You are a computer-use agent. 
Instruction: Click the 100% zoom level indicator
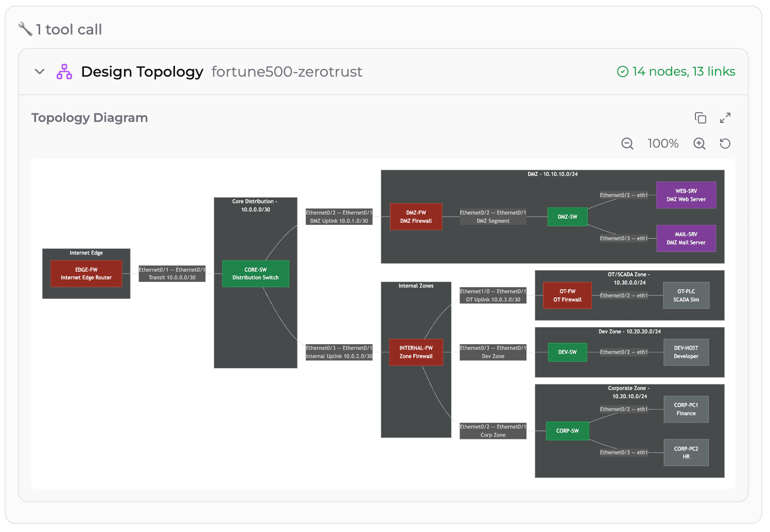663,144
